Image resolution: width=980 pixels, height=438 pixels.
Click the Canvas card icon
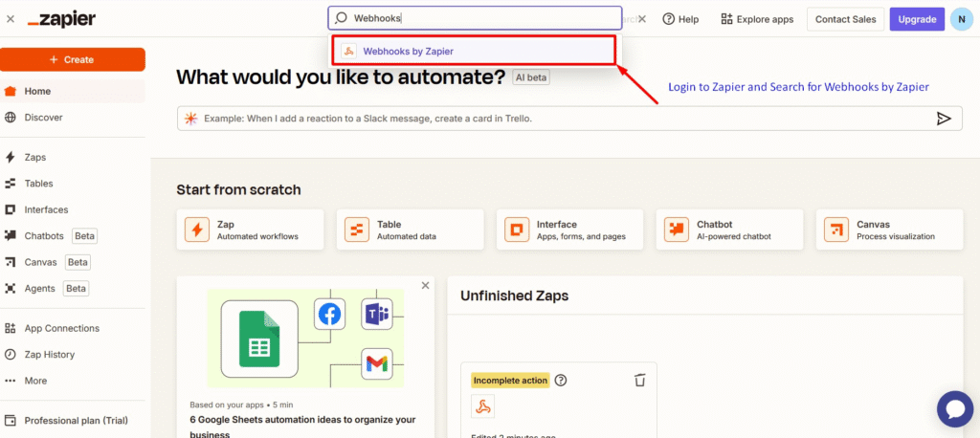[x=836, y=230]
